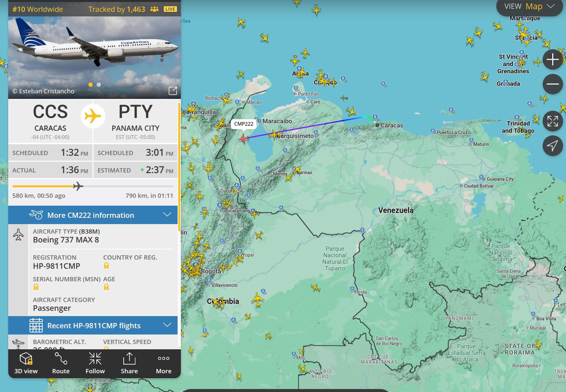
Task: Click the registration HP-9811CMP value
Action: click(57, 266)
